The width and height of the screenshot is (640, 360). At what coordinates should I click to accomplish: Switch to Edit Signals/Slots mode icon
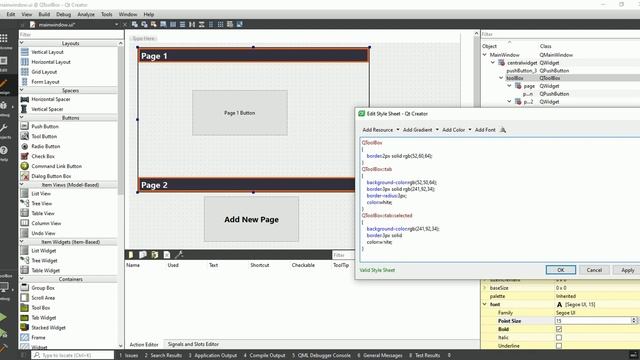144,24
